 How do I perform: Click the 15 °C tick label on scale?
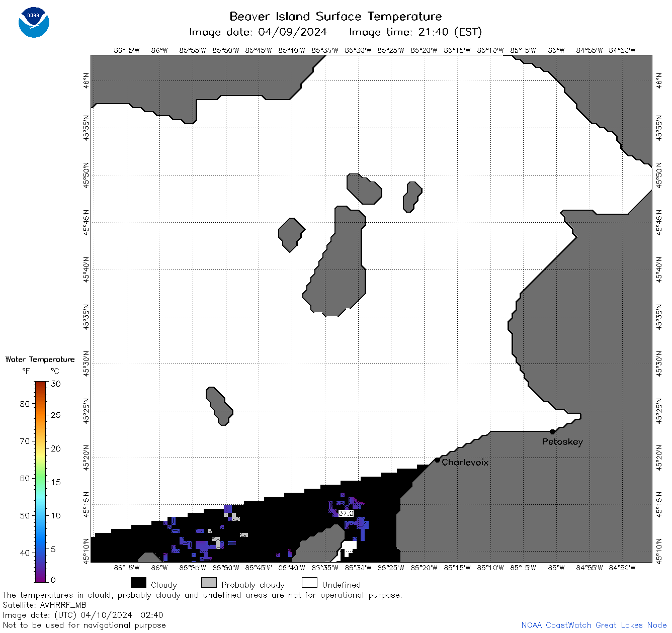coord(56,482)
